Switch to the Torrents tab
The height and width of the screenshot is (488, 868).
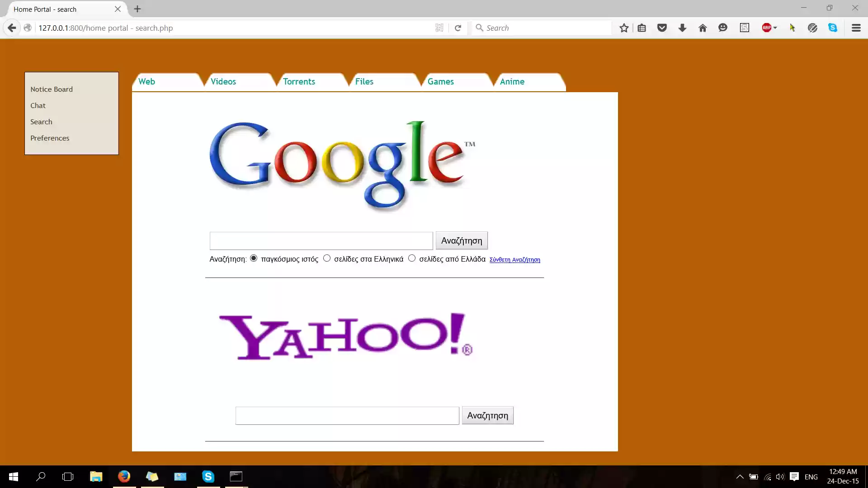click(x=299, y=81)
